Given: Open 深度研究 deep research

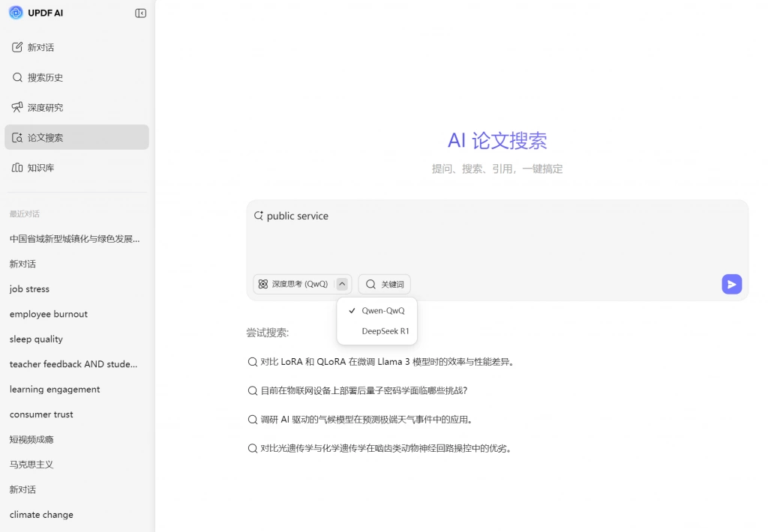Looking at the screenshot, I should tap(77, 107).
